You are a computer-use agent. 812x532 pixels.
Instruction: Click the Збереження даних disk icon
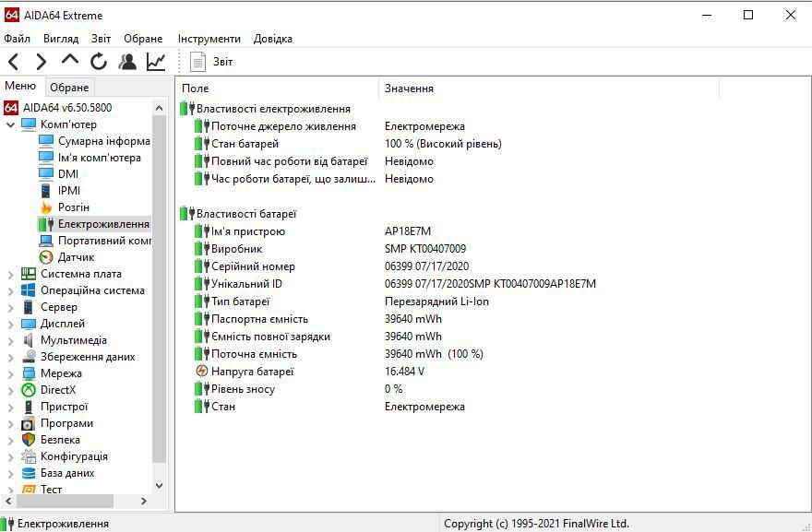(28, 357)
